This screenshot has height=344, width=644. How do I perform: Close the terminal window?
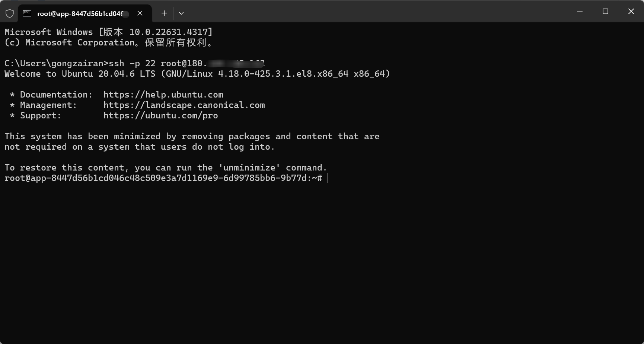[x=631, y=12]
